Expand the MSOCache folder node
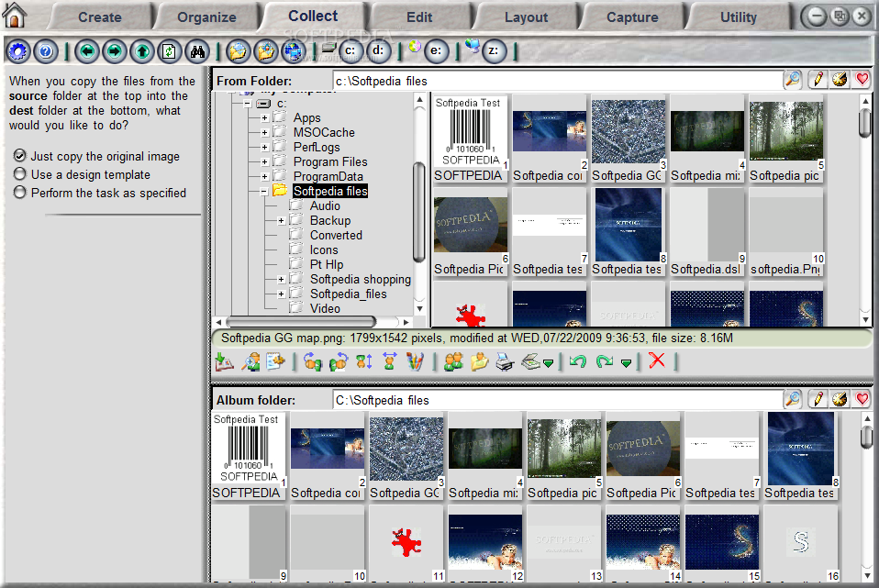 pos(264,132)
